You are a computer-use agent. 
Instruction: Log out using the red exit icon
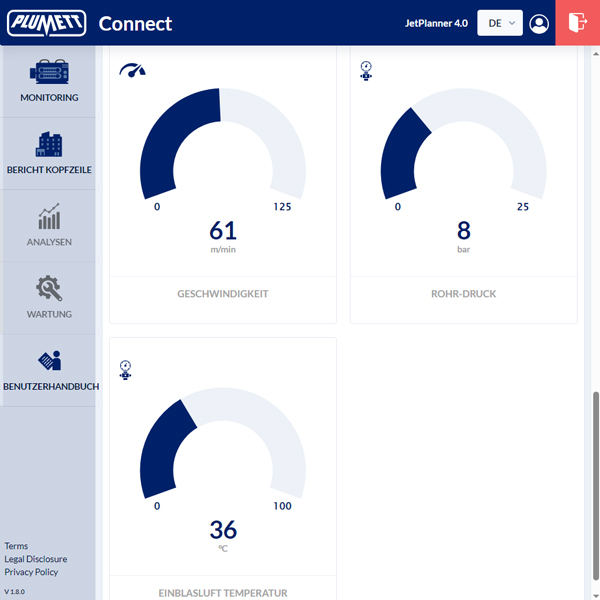[577, 23]
